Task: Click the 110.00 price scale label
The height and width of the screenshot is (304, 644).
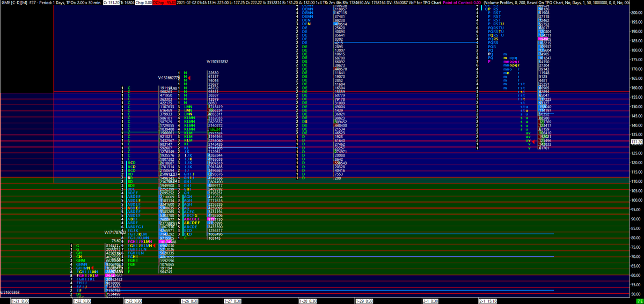Action: pos(637,181)
